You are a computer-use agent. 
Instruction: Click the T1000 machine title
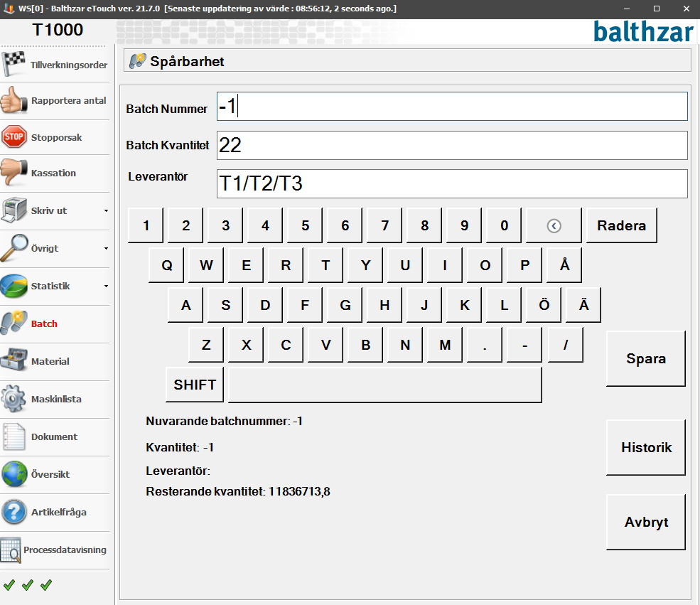click(58, 30)
